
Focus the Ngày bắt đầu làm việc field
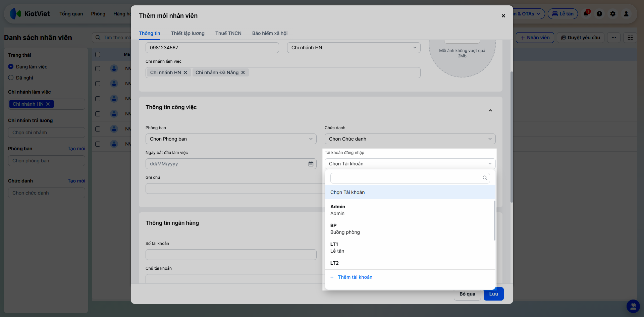tap(231, 164)
